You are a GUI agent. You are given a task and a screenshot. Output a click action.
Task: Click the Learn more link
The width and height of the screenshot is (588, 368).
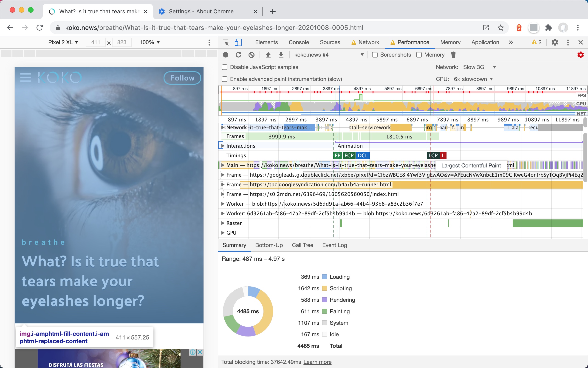(x=317, y=362)
